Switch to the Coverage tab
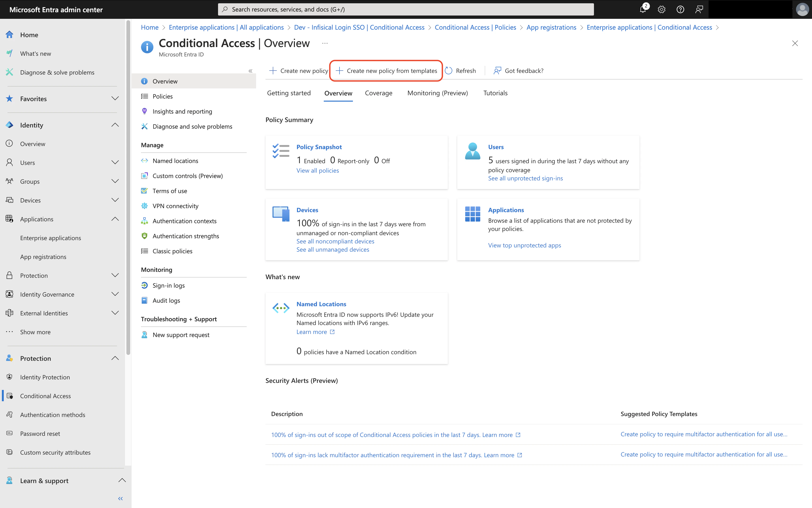Screen dimensions: 812x508 point(379,93)
